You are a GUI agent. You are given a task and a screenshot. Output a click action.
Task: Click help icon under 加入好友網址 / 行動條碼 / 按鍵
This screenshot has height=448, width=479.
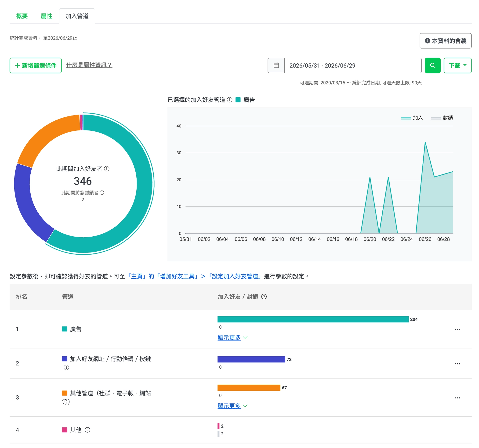tap(66, 368)
